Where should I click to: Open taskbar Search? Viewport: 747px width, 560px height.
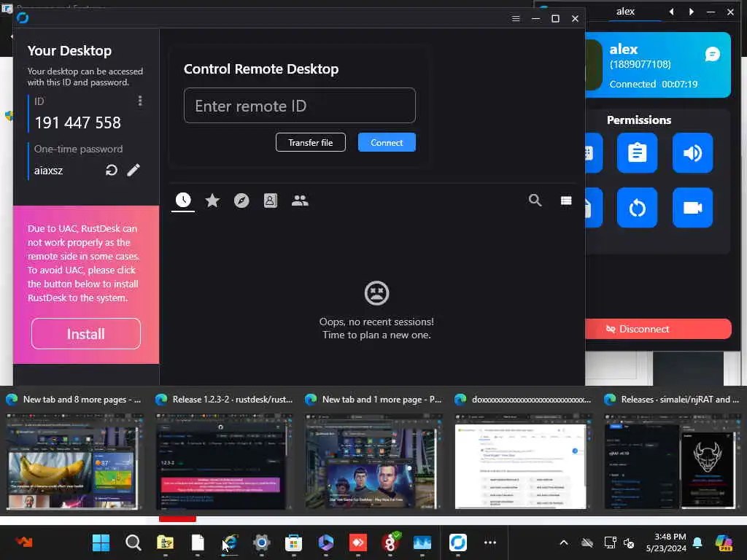(133, 542)
